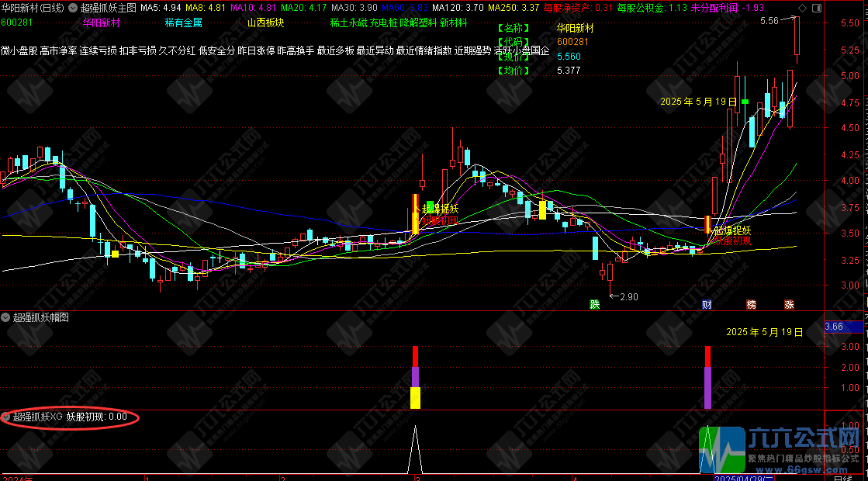Select the 稀有金属 sector tag

pos(183,22)
